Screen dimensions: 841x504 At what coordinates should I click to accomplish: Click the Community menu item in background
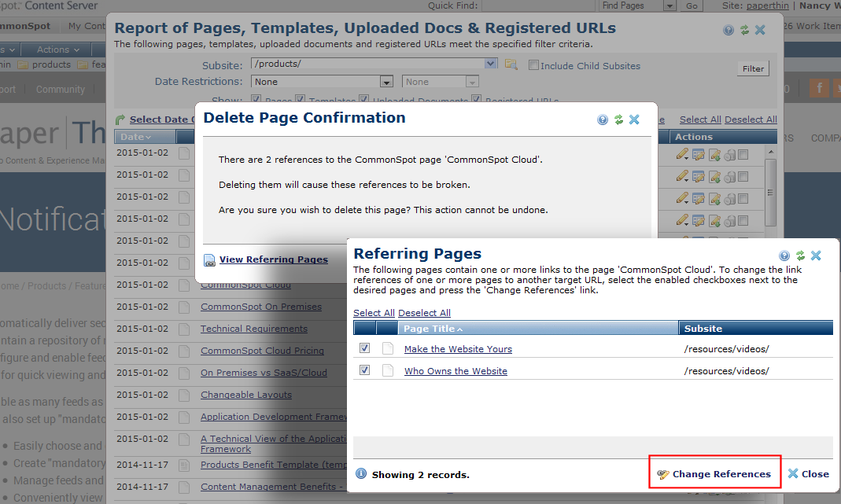(x=60, y=90)
